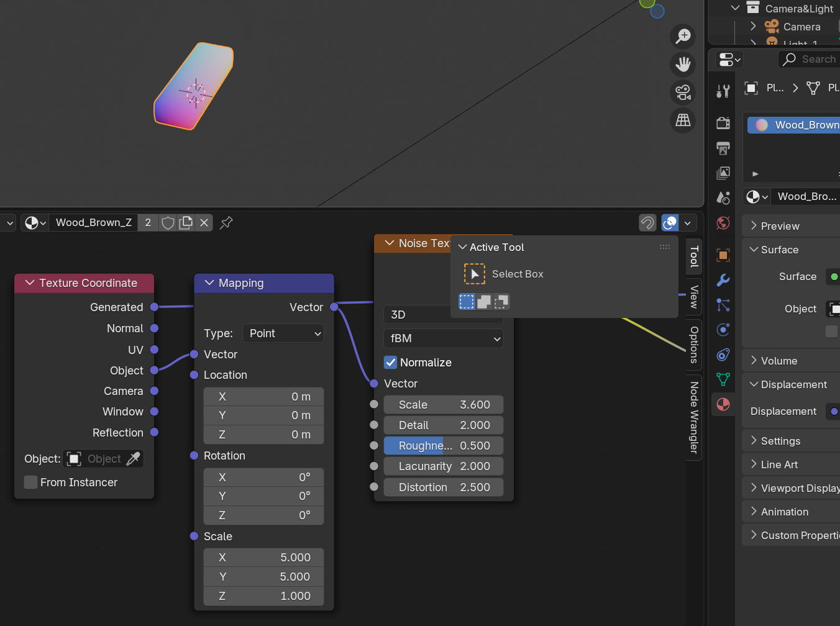Disable the Normalize checkbox
This screenshot has width=840, height=626.
click(391, 363)
